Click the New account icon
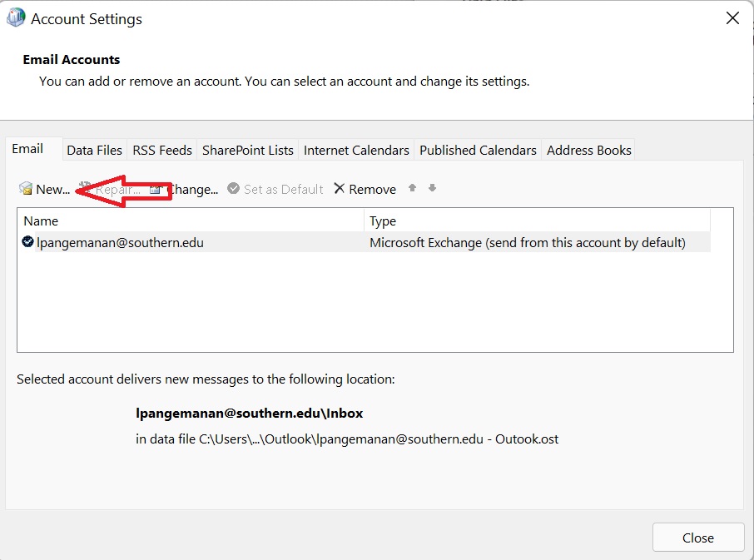This screenshot has width=754, height=560. click(x=26, y=189)
